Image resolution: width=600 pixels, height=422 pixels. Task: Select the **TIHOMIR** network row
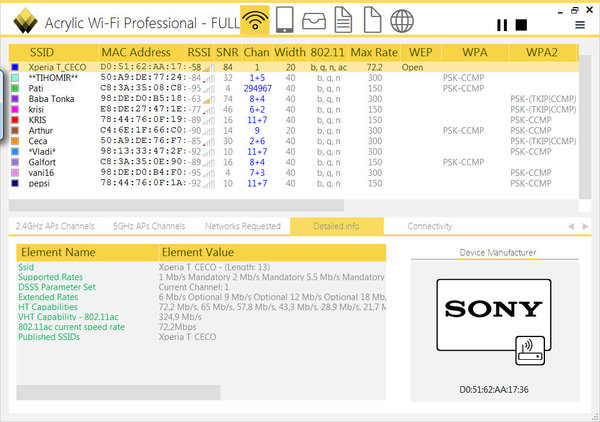pyautogui.click(x=293, y=78)
